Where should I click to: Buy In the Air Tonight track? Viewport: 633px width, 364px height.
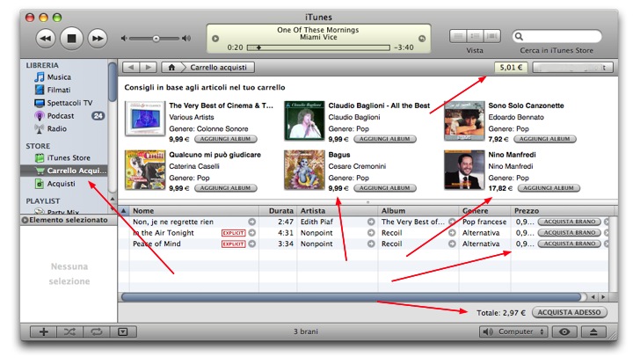(x=569, y=232)
